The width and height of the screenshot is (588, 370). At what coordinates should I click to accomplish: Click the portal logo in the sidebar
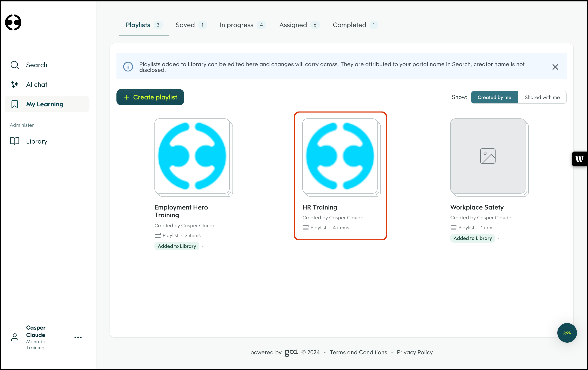tap(13, 22)
